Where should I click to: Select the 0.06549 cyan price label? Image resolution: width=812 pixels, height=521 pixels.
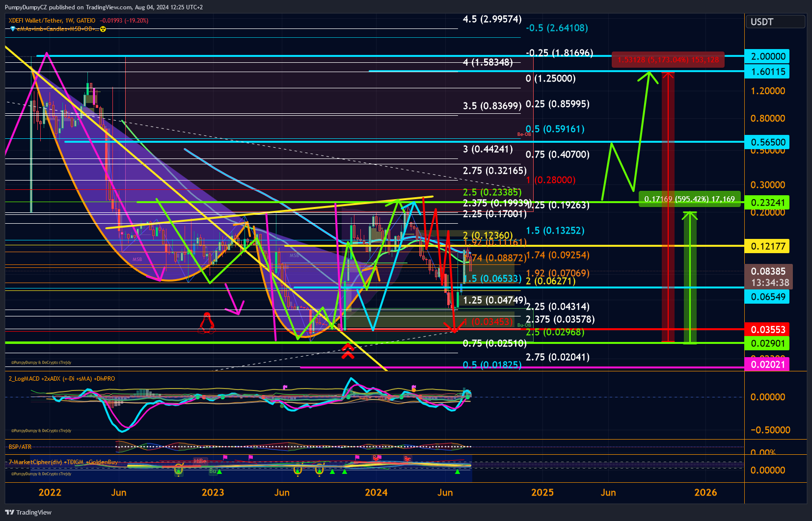point(768,297)
